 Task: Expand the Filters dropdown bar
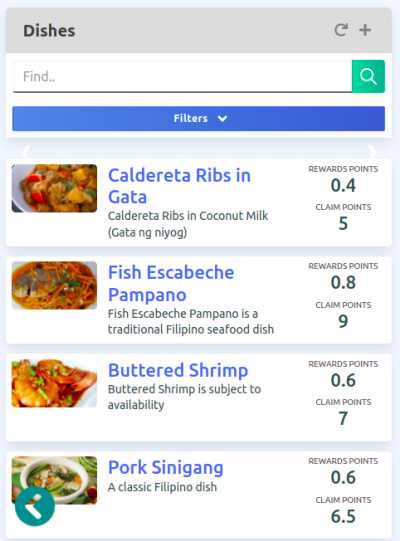198,119
